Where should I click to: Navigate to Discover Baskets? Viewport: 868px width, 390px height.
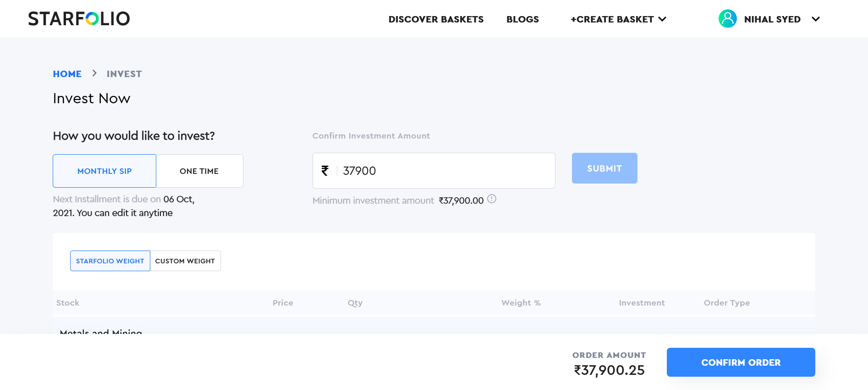[x=436, y=19]
